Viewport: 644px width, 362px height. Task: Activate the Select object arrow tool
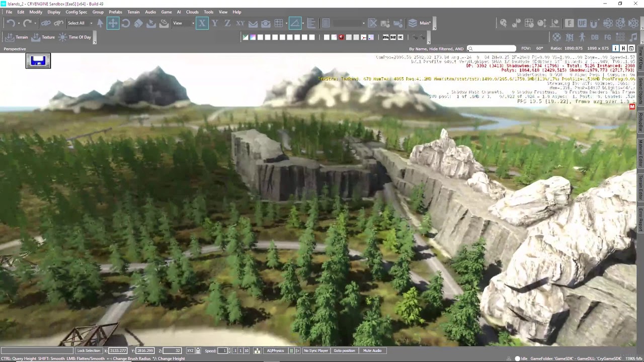click(x=100, y=23)
